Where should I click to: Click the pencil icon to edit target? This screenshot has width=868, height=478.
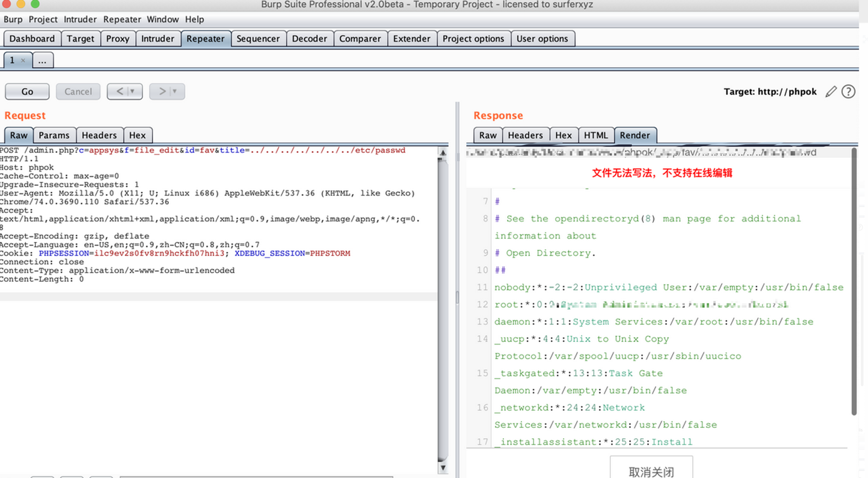pos(831,92)
